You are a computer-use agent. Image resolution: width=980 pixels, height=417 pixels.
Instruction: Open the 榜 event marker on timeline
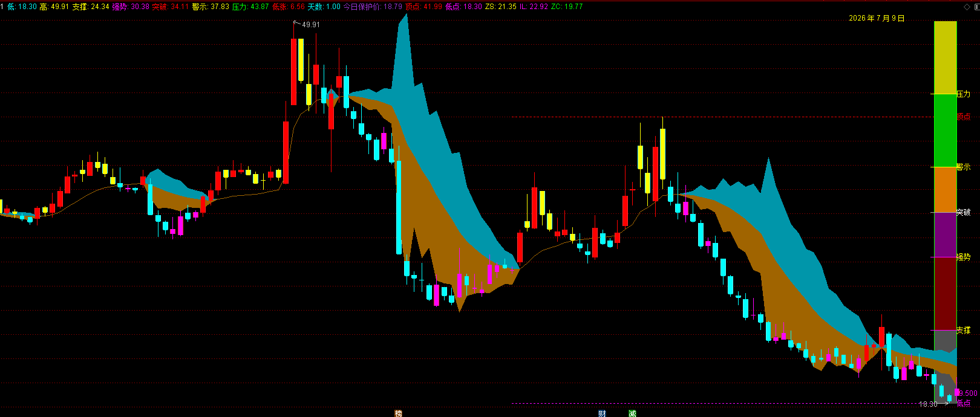point(398,413)
